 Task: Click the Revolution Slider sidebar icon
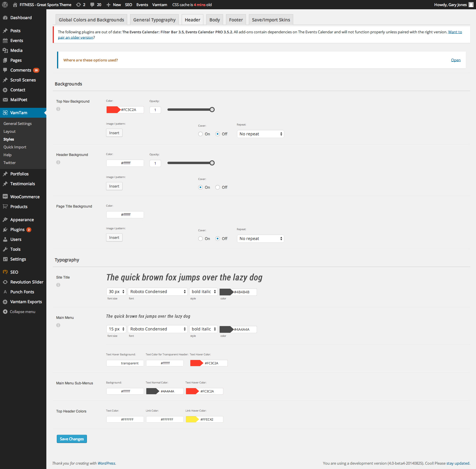coord(5,282)
